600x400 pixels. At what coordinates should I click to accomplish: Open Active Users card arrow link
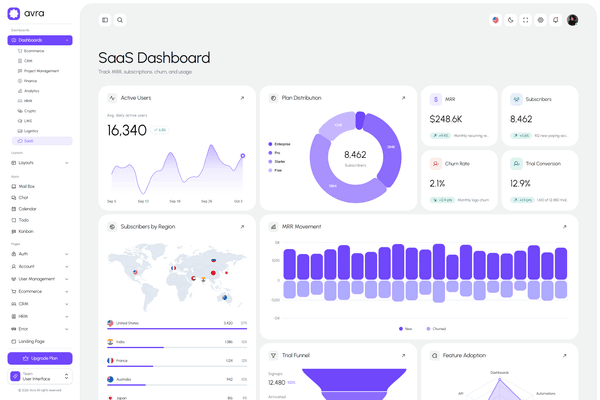click(x=242, y=98)
